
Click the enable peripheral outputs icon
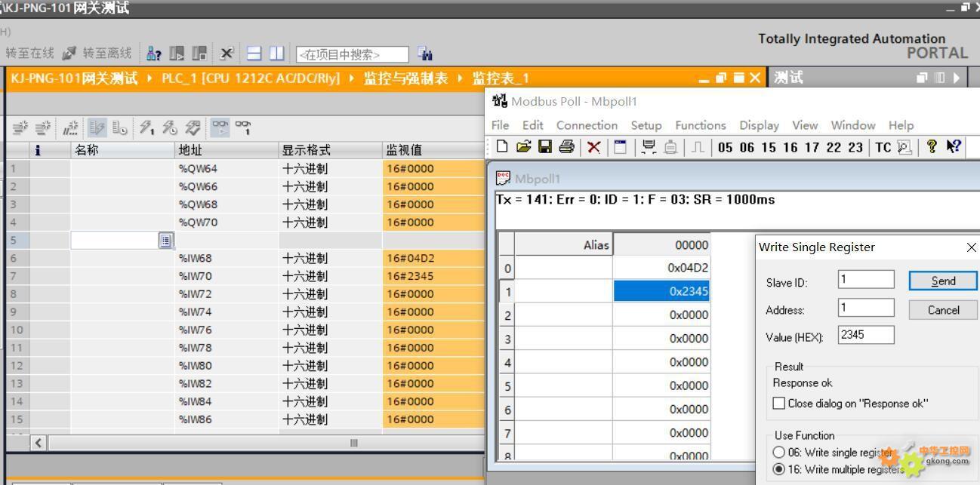point(193,127)
